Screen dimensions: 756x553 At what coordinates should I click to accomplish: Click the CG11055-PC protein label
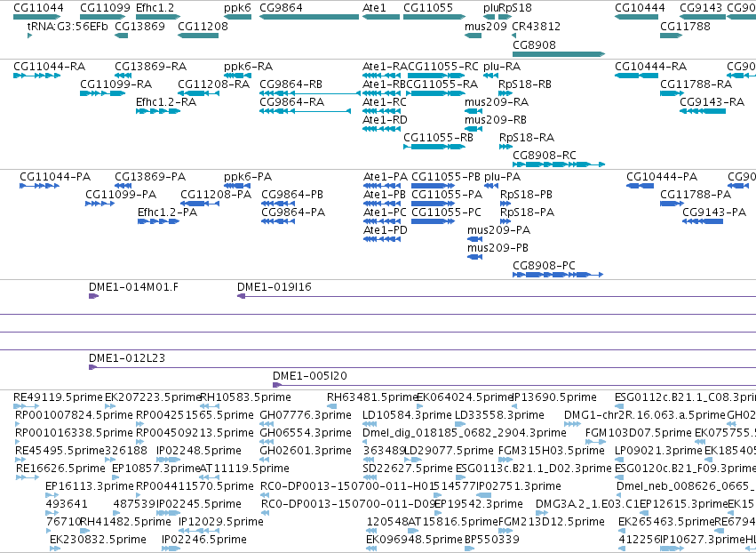pyautogui.click(x=447, y=212)
